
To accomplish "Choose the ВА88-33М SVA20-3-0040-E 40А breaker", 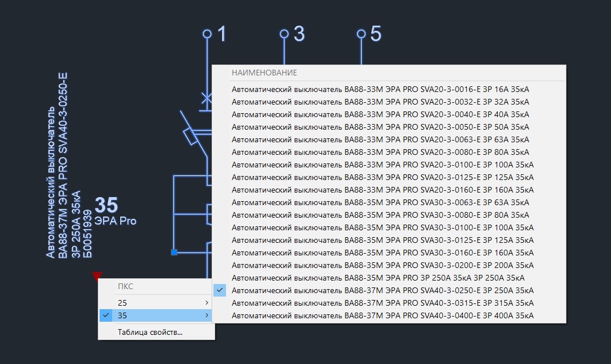I will coord(389,114).
